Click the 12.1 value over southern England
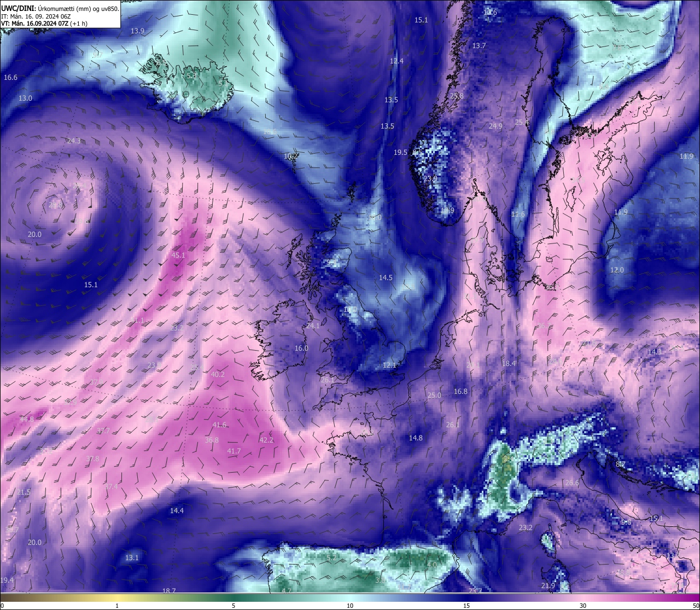The height and width of the screenshot is (610, 700). (x=389, y=364)
